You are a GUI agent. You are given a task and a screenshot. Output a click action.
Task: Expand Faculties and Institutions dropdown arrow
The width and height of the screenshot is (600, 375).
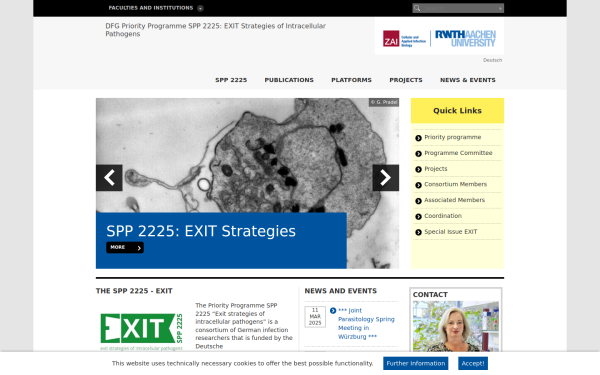pyautogui.click(x=200, y=8)
